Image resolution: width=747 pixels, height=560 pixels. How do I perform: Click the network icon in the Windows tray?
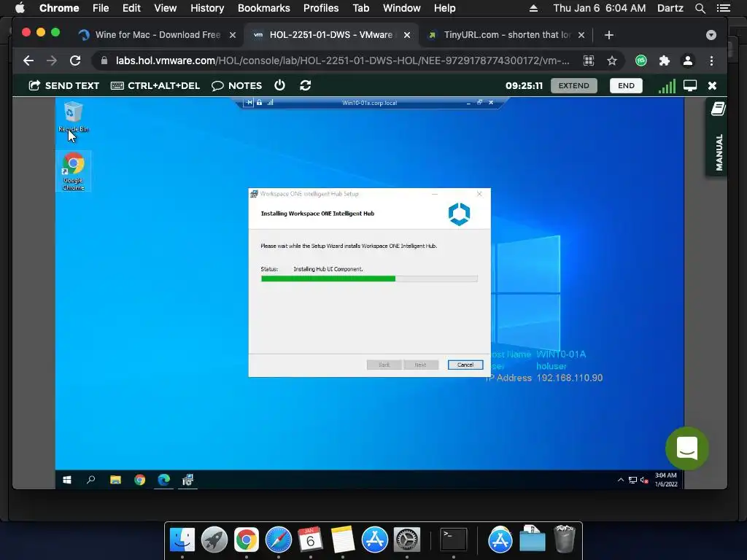pos(632,480)
